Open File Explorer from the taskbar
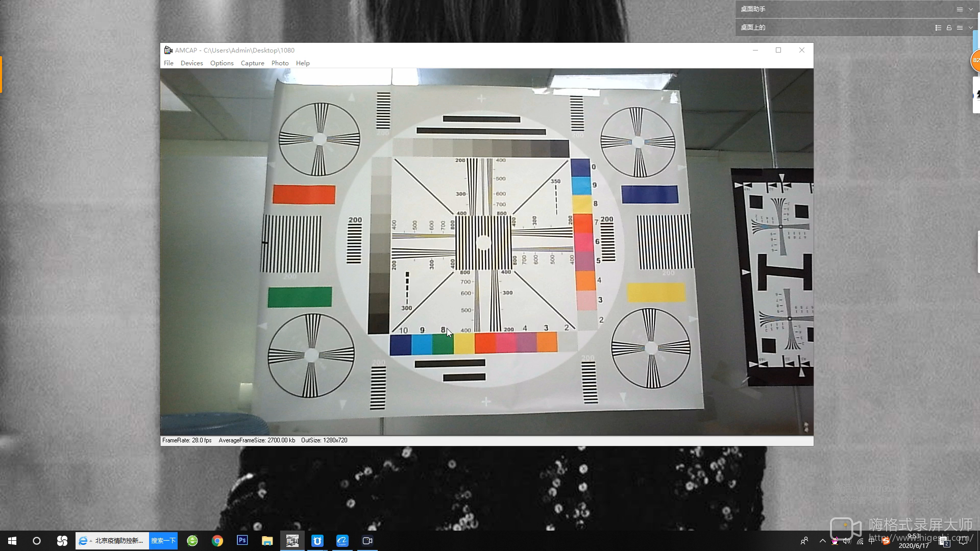Screen dimensions: 980x551 267,541
